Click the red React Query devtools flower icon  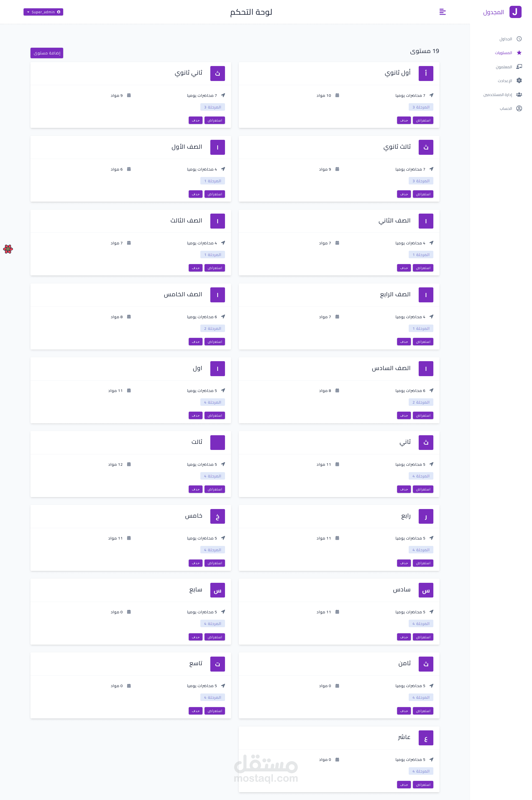point(8,249)
